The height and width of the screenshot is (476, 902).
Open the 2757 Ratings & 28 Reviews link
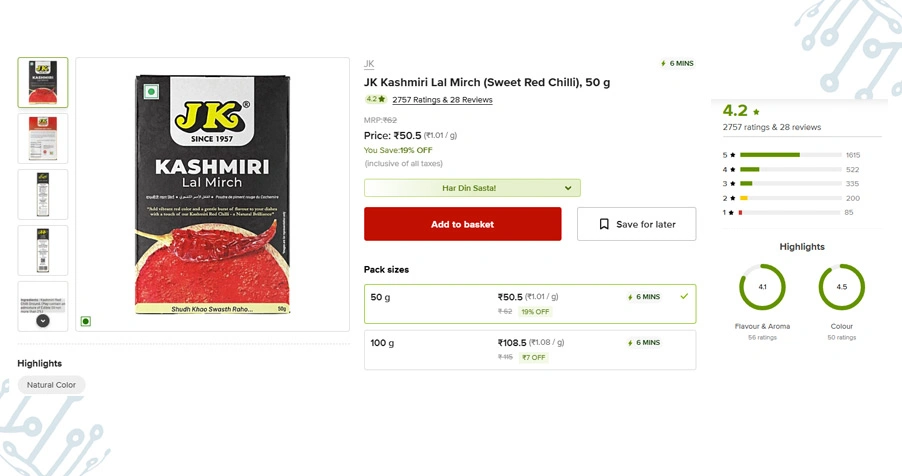(x=442, y=100)
